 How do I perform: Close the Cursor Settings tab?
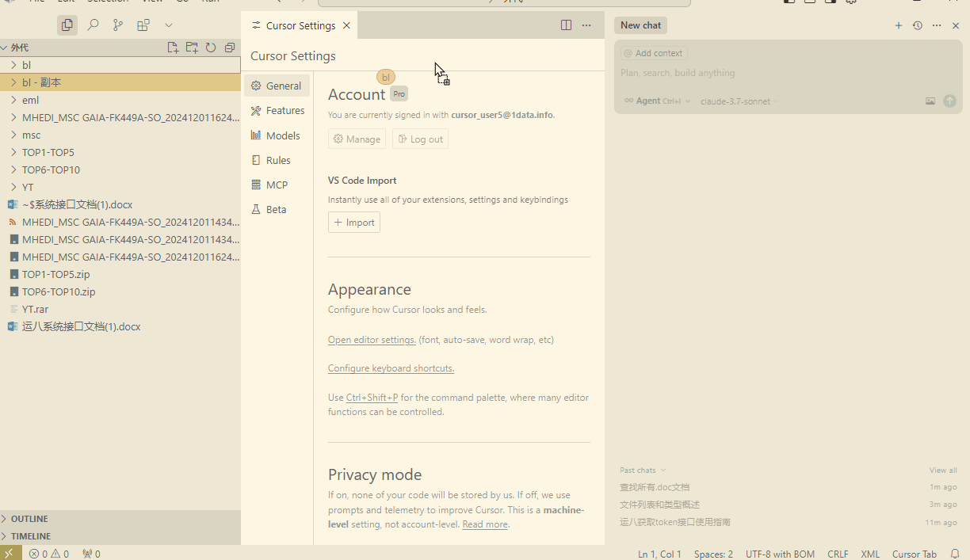(346, 25)
